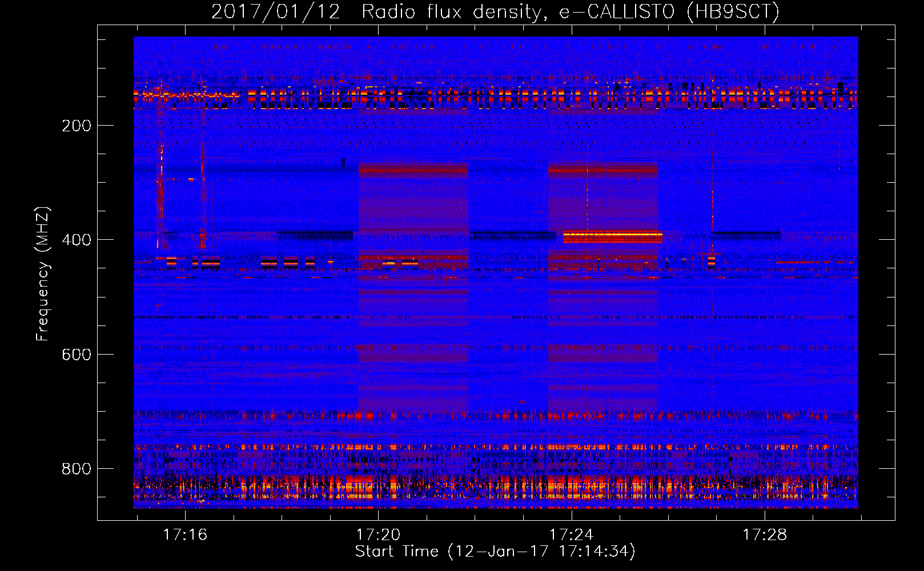The width and height of the screenshot is (924, 571).
Task: Click the plot title mentioning e-CALLISTO (HB9SCT)
Action: point(495,11)
